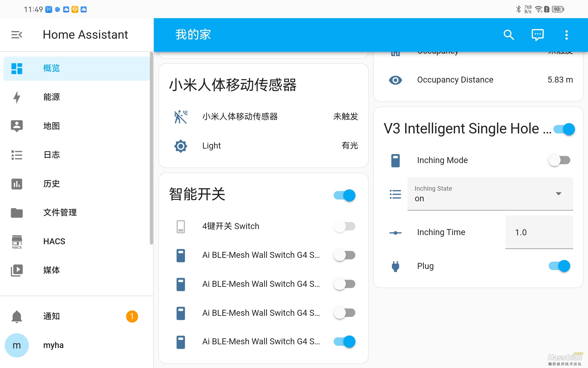Click the 概览 dashboard grid icon
Screen dimensions: 588x368
pyautogui.click(x=17, y=69)
